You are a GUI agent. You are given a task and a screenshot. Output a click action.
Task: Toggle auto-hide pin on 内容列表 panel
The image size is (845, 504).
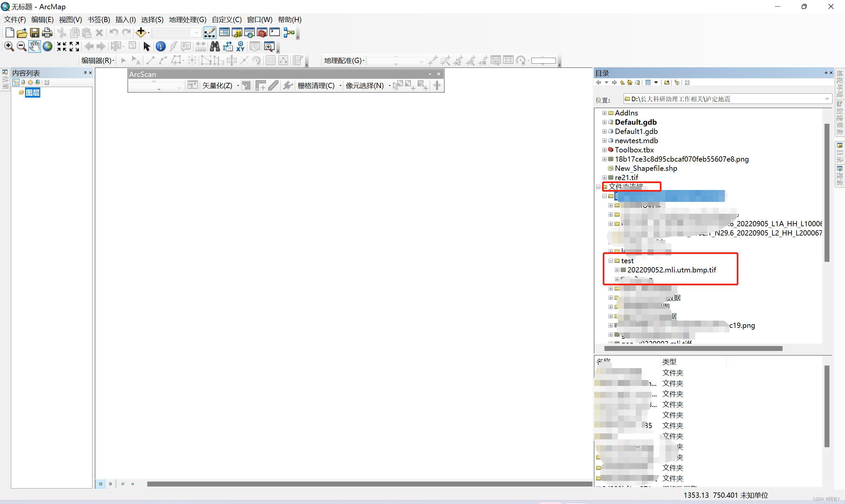pyautogui.click(x=85, y=73)
